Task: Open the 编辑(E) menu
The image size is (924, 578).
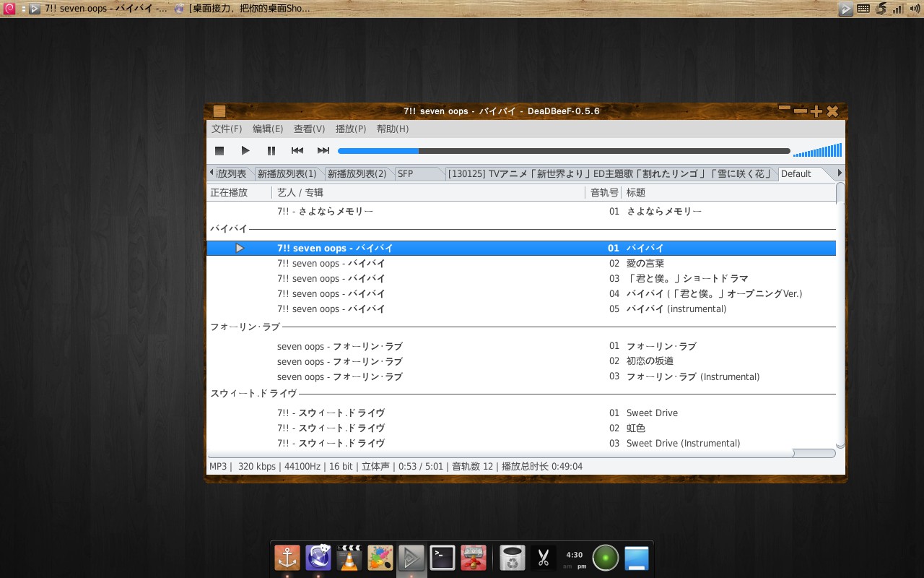Action: pyautogui.click(x=268, y=129)
